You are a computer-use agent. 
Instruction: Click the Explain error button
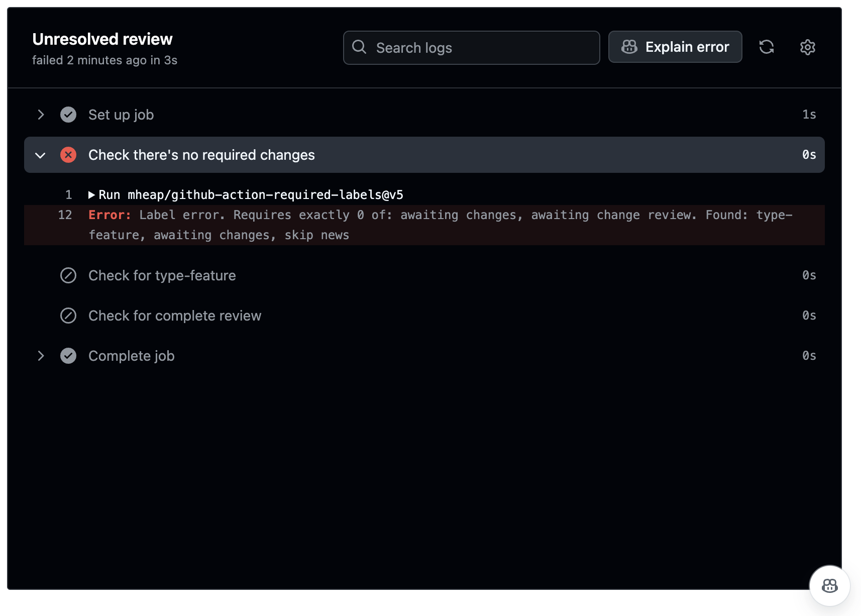point(675,47)
